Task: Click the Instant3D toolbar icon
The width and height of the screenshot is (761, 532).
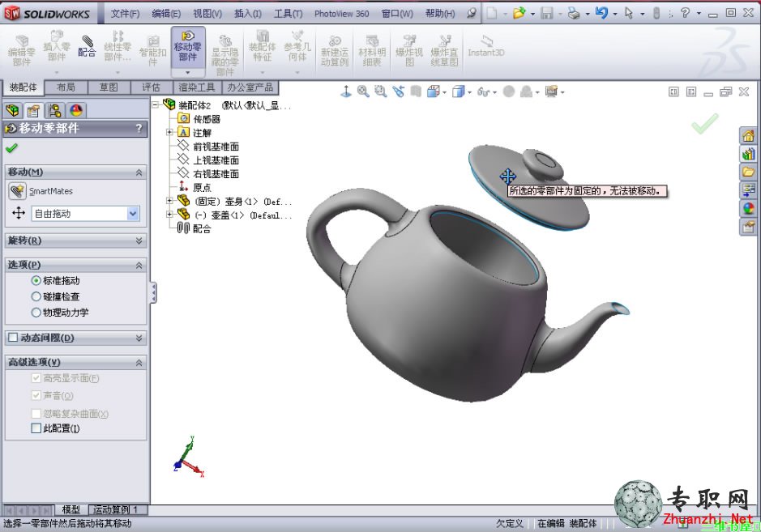Action: click(x=486, y=46)
